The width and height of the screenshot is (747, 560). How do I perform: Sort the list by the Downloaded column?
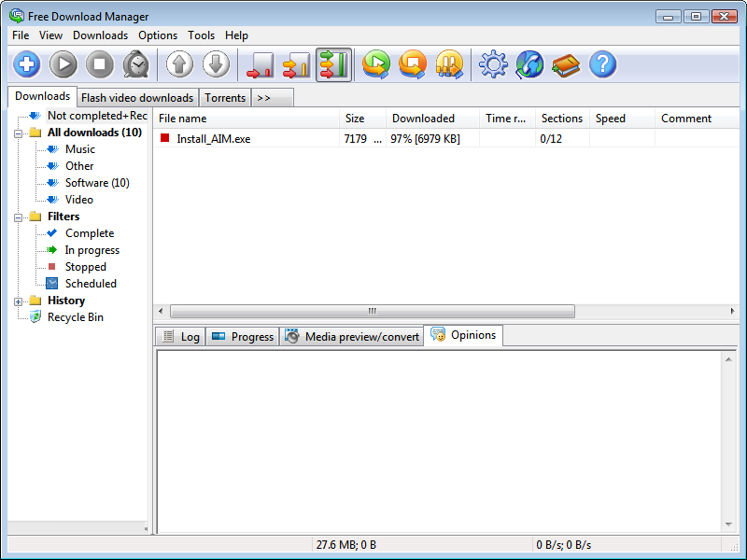(x=423, y=119)
